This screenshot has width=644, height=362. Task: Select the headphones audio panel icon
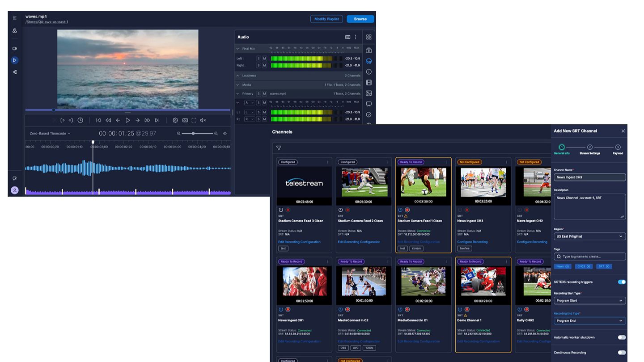pyautogui.click(x=369, y=61)
